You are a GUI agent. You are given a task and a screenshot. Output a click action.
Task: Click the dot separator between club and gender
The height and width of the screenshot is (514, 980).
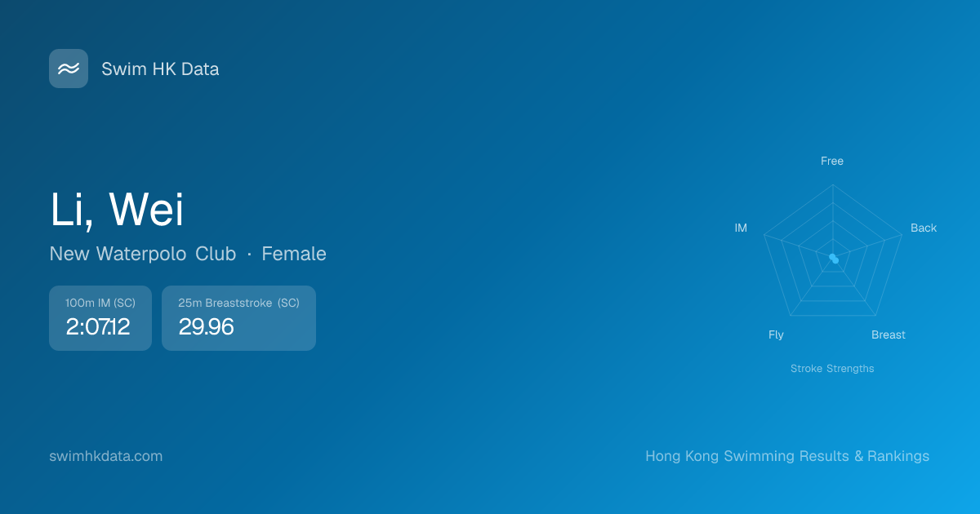(249, 255)
